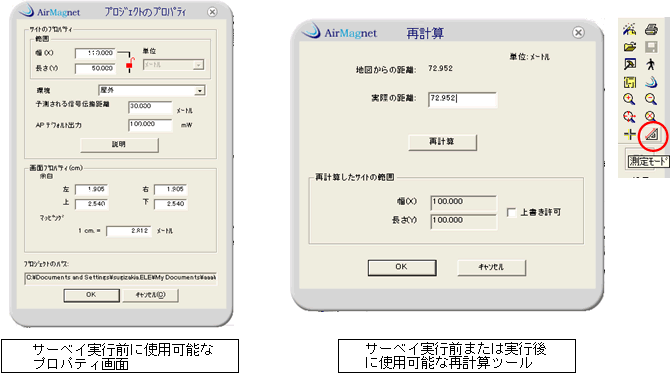Click the top margin 上 field
672x374 pixels.
[91, 204]
